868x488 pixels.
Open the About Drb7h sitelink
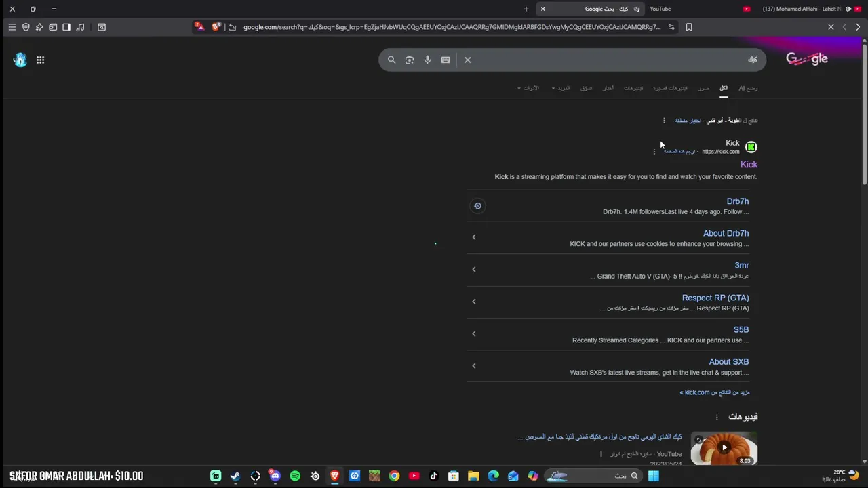pyautogui.click(x=726, y=233)
